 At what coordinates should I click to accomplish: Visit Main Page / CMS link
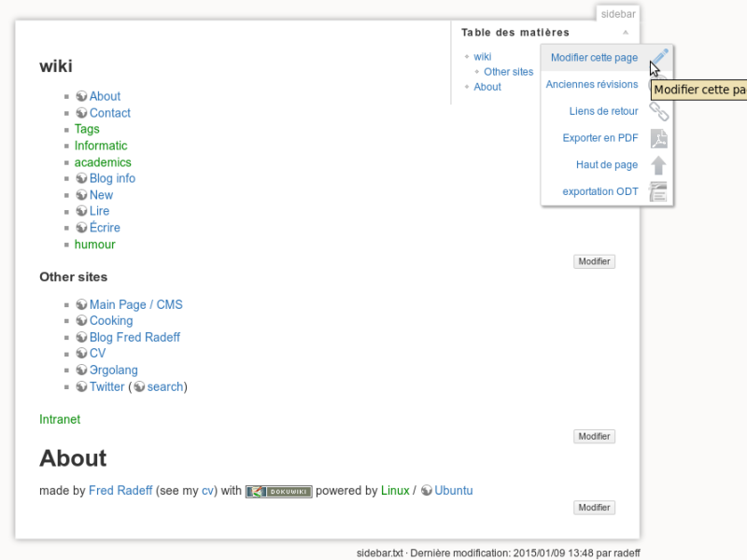135,305
